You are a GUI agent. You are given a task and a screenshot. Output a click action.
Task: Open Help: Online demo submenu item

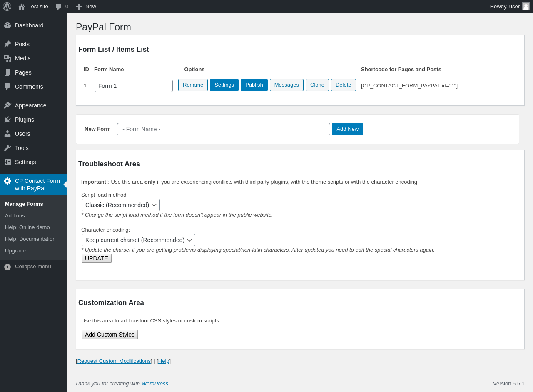point(27,227)
